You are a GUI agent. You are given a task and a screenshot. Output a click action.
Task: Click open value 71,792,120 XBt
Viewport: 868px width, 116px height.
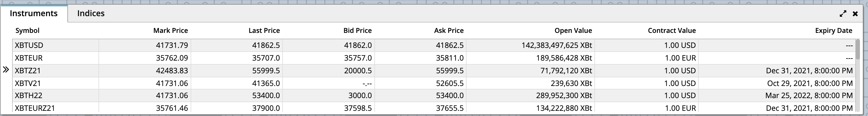point(566,70)
